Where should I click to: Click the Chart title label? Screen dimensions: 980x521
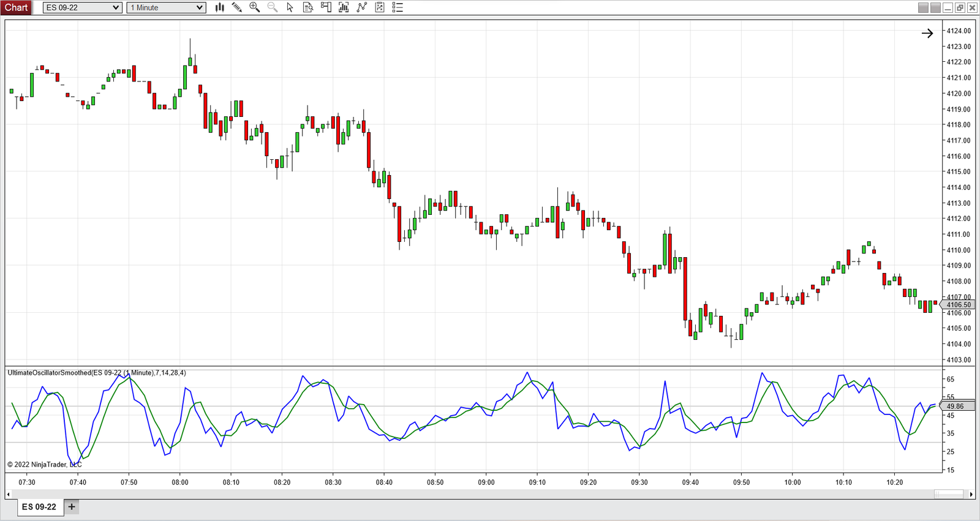[17, 7]
